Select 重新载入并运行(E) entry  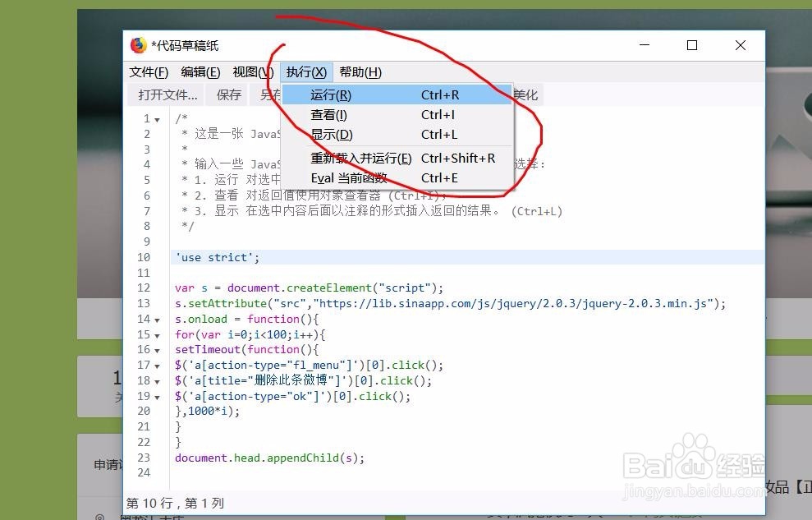[397, 158]
